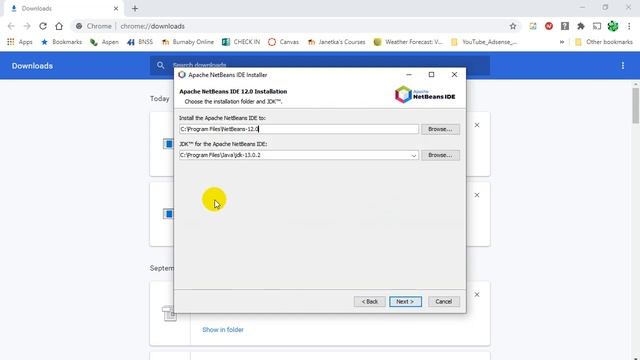This screenshot has width=640, height=360.
Task: Open the BNSS bookmark
Action: [x=140, y=42]
